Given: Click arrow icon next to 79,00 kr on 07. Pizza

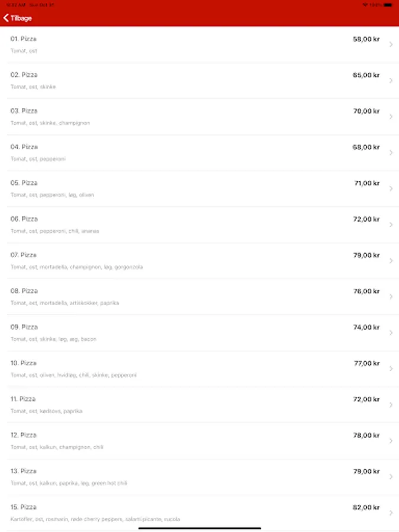Looking at the screenshot, I should pos(391,261).
